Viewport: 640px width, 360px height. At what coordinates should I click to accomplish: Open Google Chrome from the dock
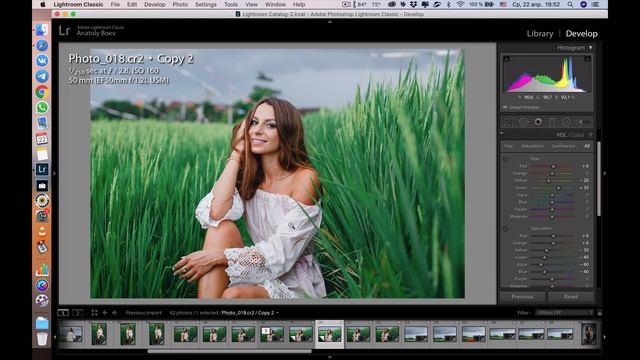point(42,92)
